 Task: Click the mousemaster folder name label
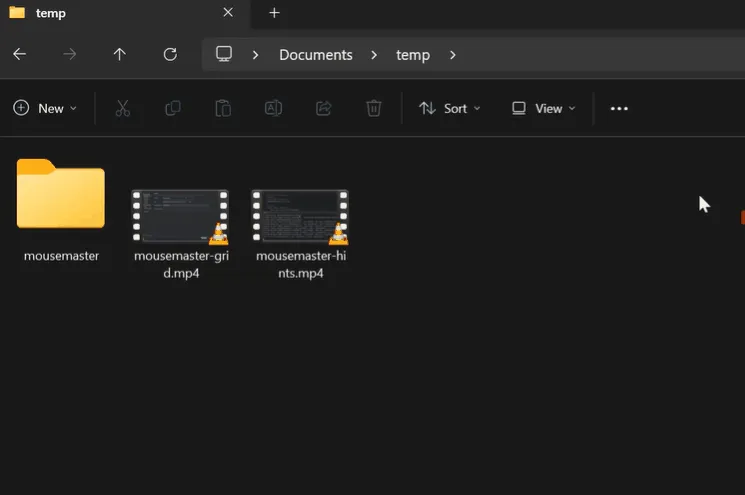61,256
